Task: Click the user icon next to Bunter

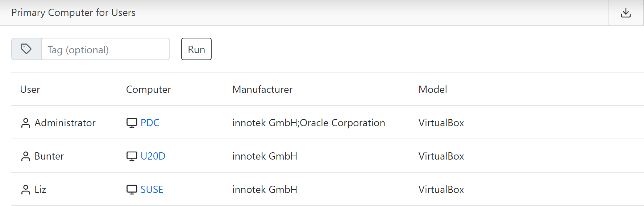Action: pos(26,156)
